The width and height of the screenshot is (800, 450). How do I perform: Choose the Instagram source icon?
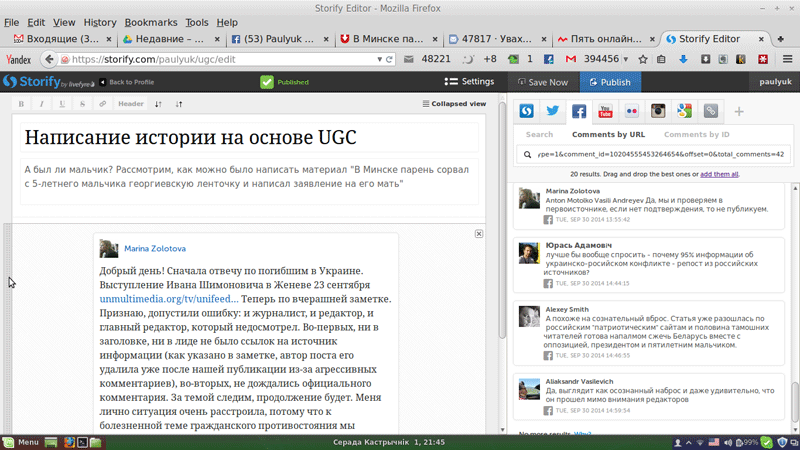coord(658,111)
